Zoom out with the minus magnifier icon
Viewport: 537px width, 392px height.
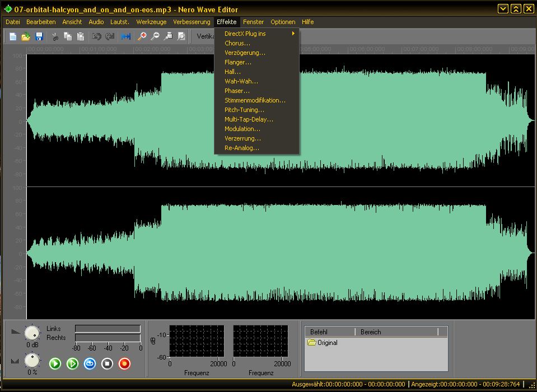click(x=155, y=37)
